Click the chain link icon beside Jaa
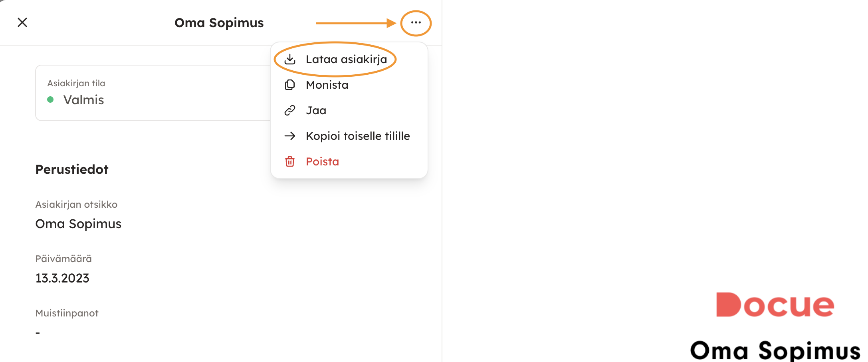 290,110
